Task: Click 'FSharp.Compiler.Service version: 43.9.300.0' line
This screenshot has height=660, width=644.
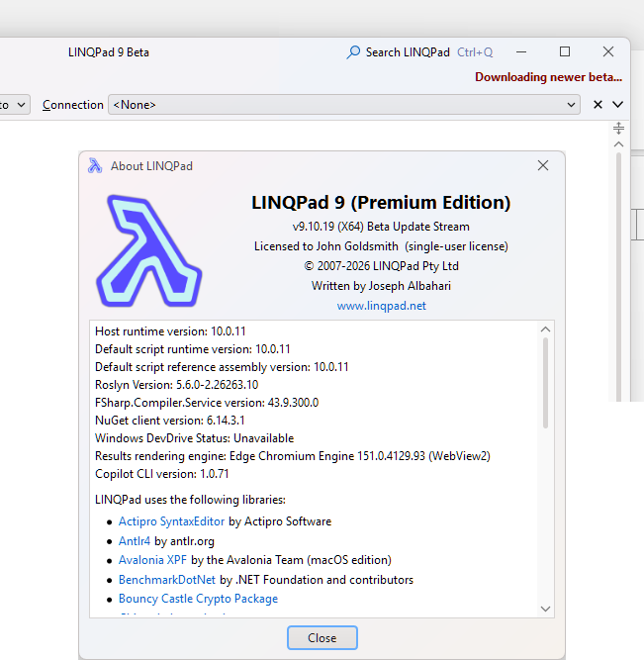Action: [x=207, y=403]
